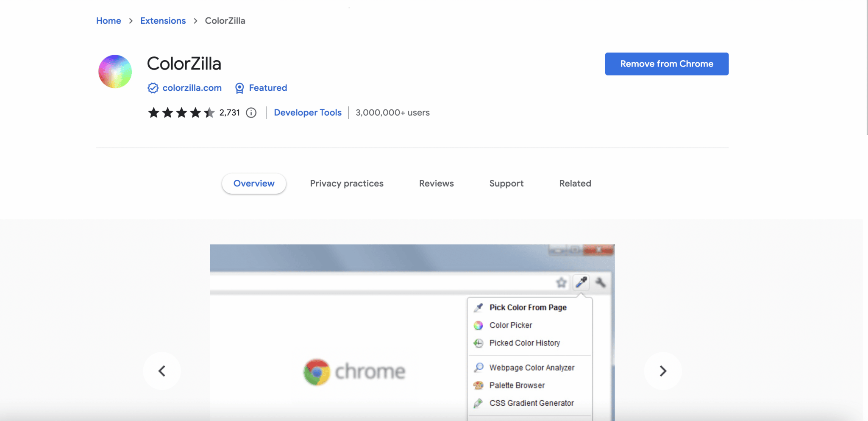The image size is (868, 421).
Task: Advance the screenshot carousel with right arrow
Action: coord(662,370)
